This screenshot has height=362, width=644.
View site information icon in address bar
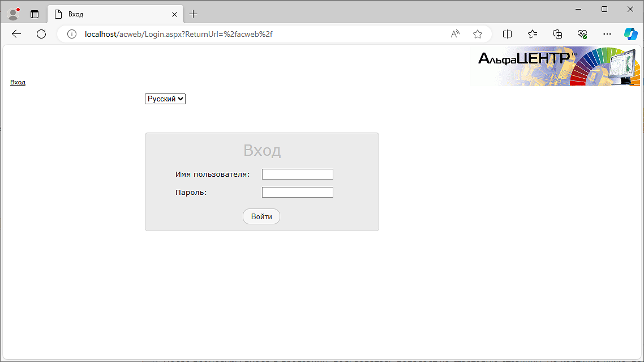(72, 34)
